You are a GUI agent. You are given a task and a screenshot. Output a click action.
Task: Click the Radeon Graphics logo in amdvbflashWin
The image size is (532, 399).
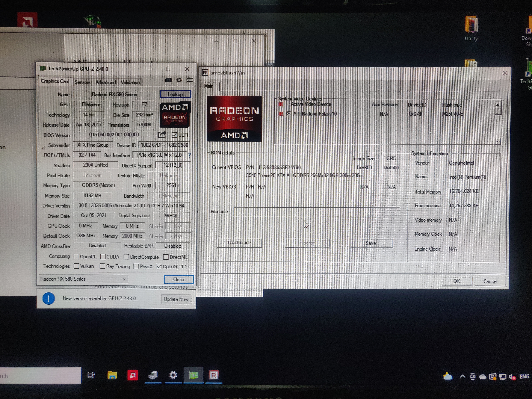tap(234, 119)
